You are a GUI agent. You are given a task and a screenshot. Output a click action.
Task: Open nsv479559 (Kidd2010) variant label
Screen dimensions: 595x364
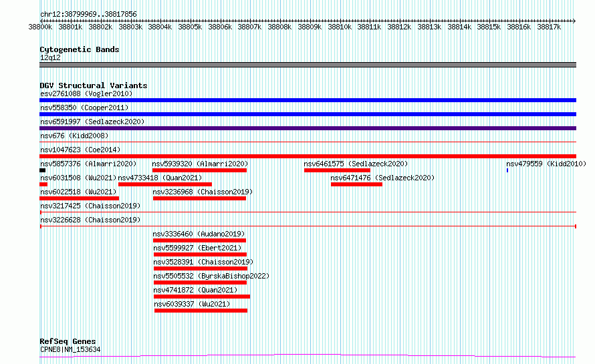(546, 164)
